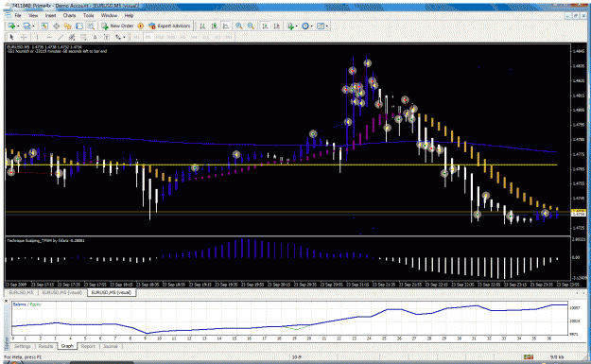
Task: Click the Periods clock icon
Action: click(x=305, y=26)
